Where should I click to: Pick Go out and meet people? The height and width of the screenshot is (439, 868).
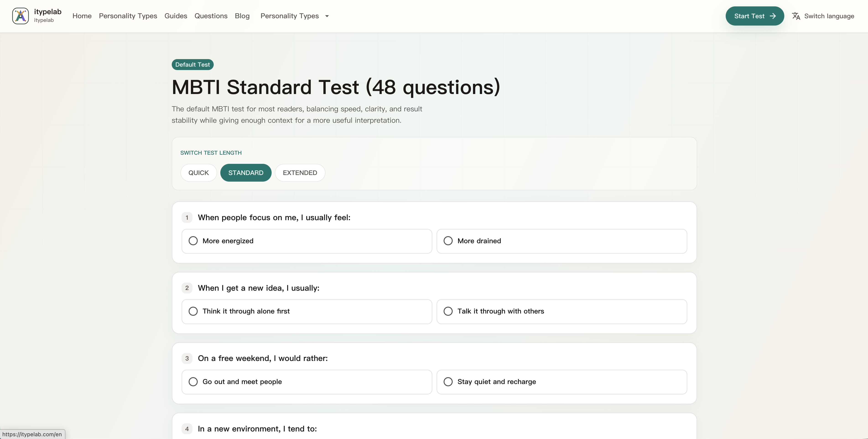point(307,382)
